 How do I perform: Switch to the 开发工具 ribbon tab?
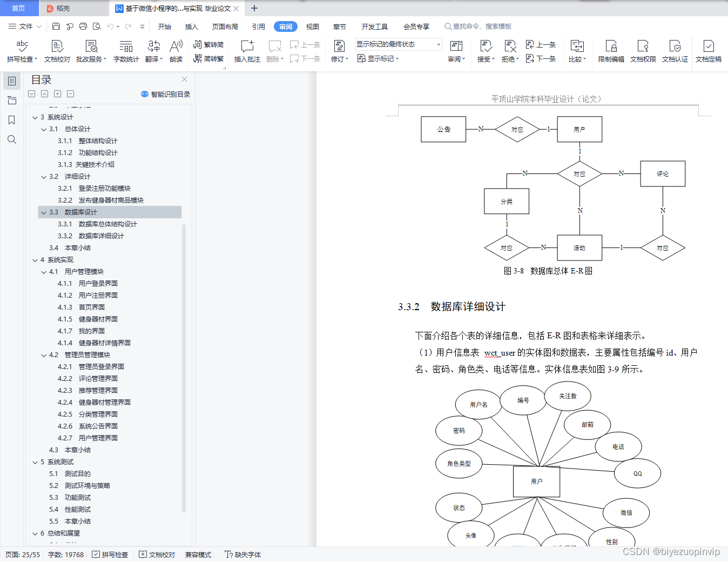[375, 26]
